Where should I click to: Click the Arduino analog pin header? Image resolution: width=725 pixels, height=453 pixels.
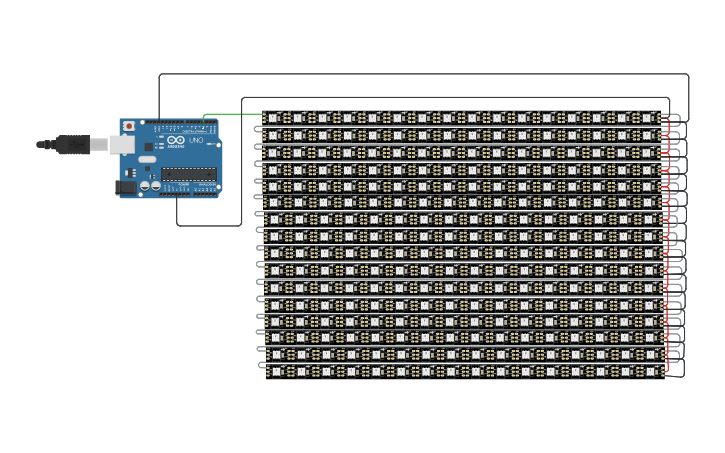[203, 192]
